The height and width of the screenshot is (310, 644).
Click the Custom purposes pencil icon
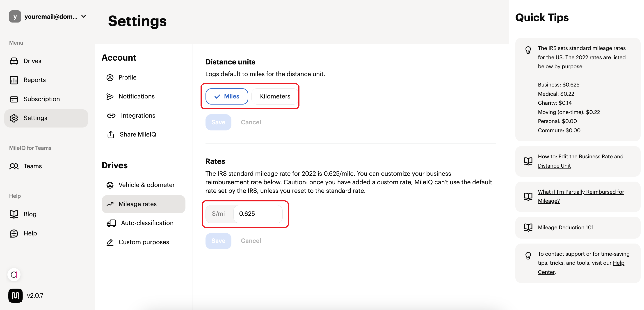(x=110, y=242)
